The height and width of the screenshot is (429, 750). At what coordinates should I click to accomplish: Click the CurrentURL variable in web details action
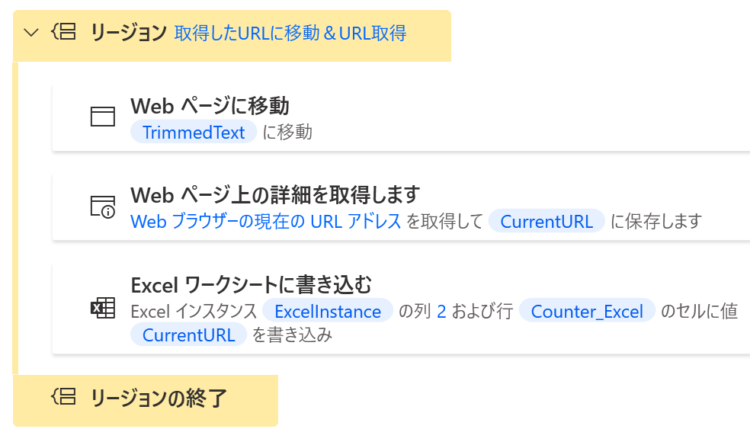coord(546,221)
